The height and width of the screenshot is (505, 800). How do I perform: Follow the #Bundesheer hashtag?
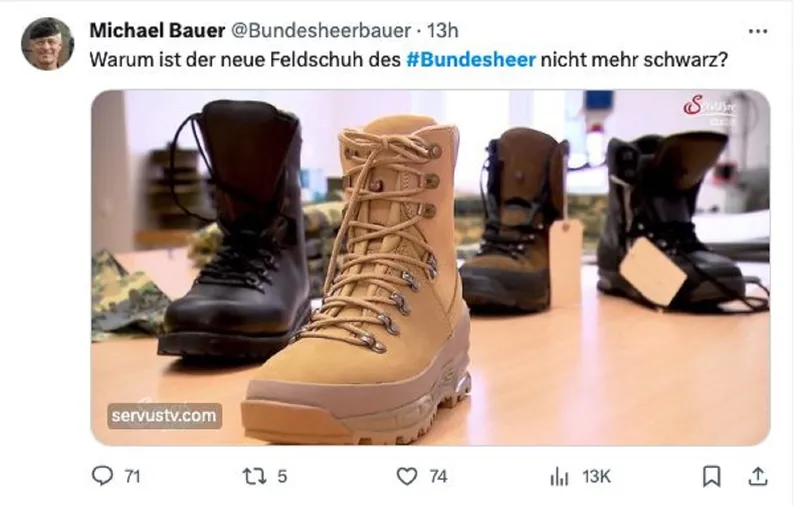point(471,60)
